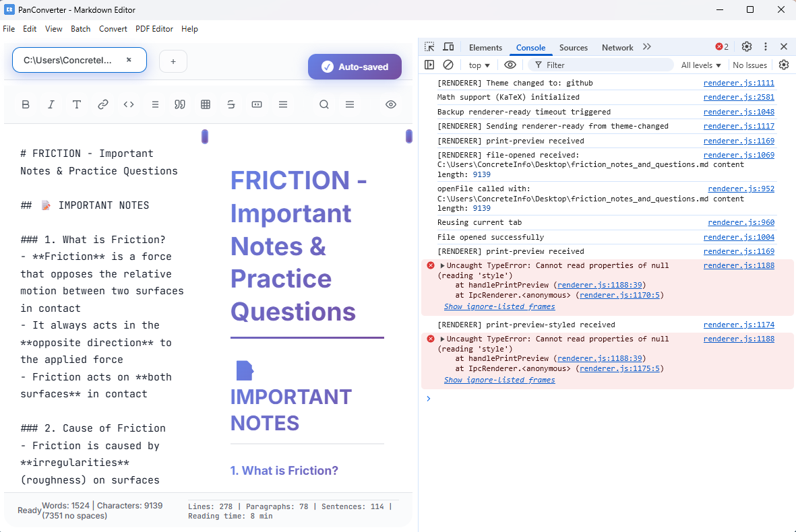Open the renderer.js:1111 source link
This screenshot has height=532, width=796.
point(739,84)
